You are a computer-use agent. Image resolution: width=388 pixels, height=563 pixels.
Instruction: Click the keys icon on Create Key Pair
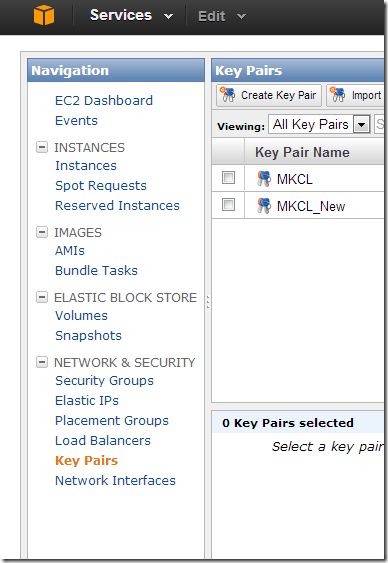point(228,95)
